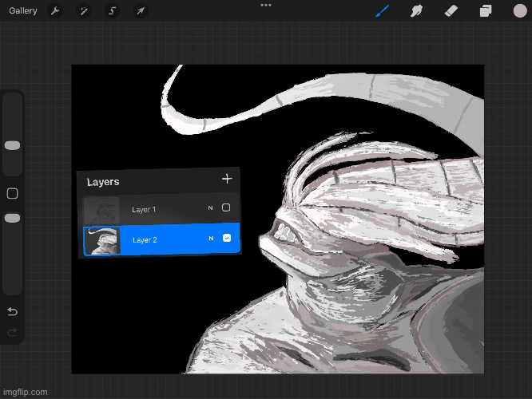The width and height of the screenshot is (532, 399).
Task: Open the Actions wrench menu
Action: point(55,11)
